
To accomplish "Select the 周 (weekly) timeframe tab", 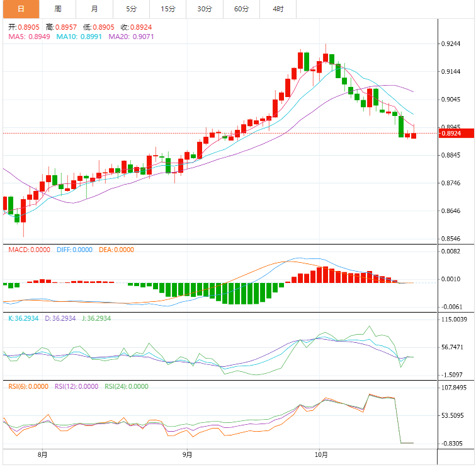I will (x=58, y=9).
